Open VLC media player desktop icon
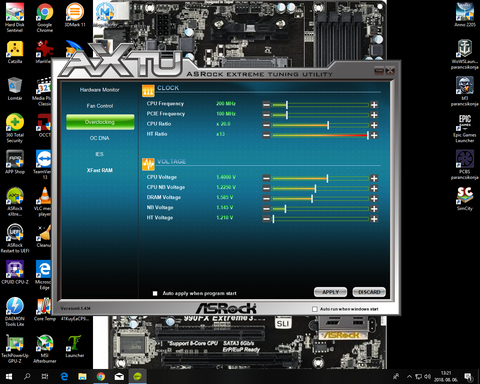Screen dimensions: 480x384 [x=44, y=202]
